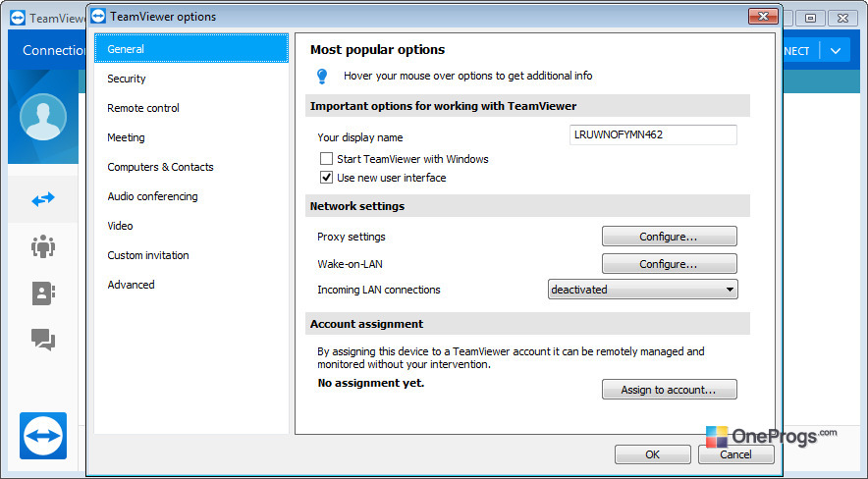868x479 pixels.
Task: Click the 'No assignment yet.' text
Action: click(371, 383)
